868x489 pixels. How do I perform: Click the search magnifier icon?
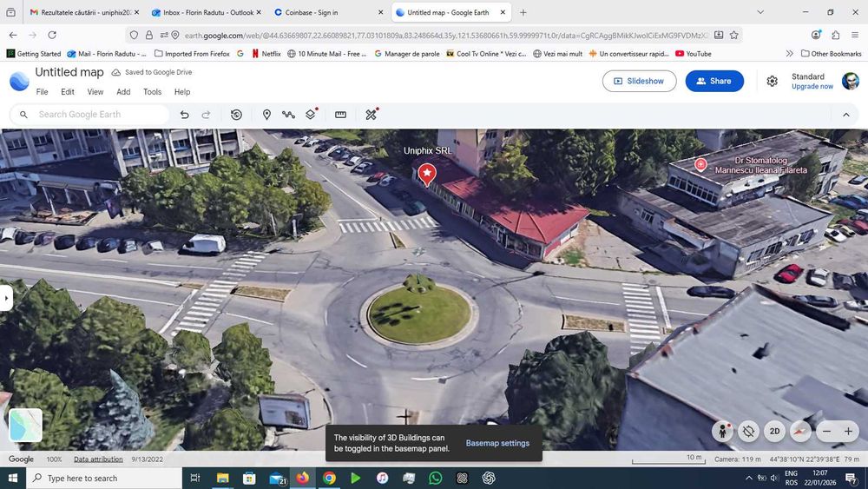tap(23, 115)
